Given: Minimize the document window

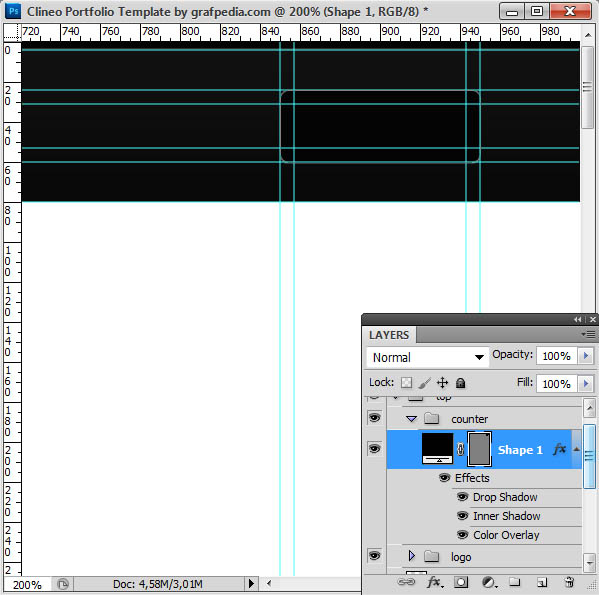Looking at the screenshot, I should coord(512,11).
